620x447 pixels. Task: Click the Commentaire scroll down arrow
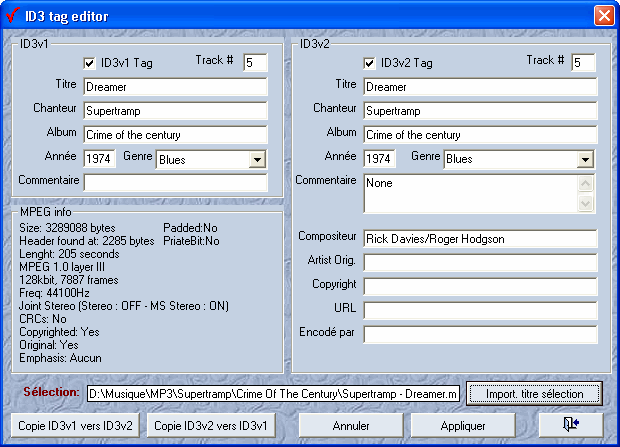click(x=586, y=203)
